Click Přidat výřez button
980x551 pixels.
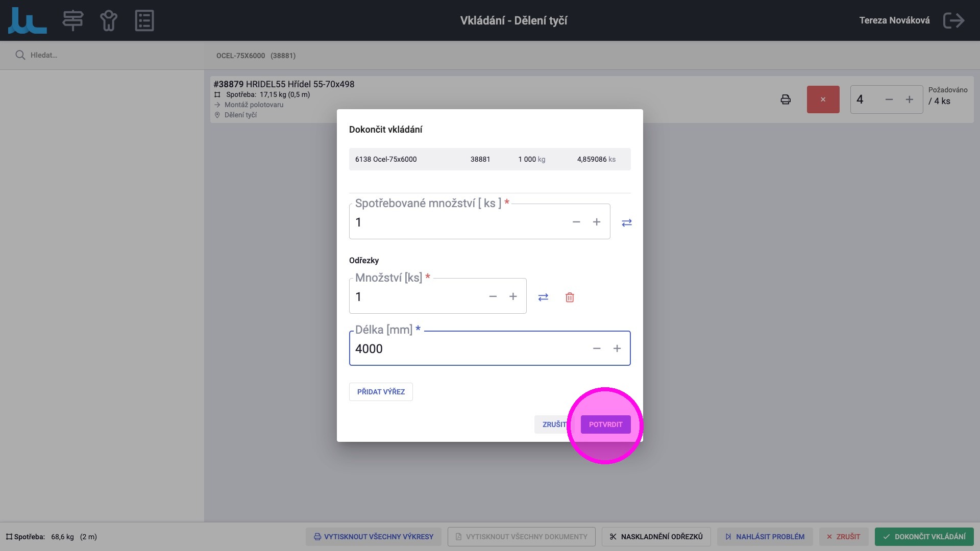(x=381, y=392)
